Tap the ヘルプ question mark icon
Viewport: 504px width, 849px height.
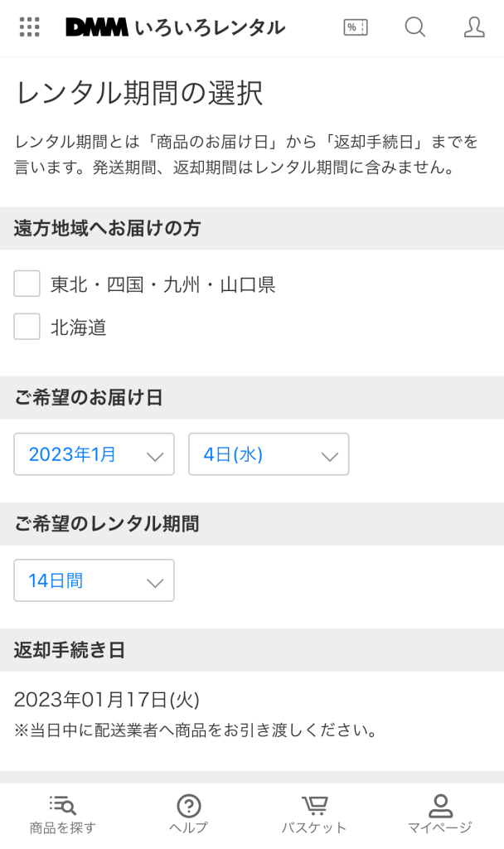189,804
